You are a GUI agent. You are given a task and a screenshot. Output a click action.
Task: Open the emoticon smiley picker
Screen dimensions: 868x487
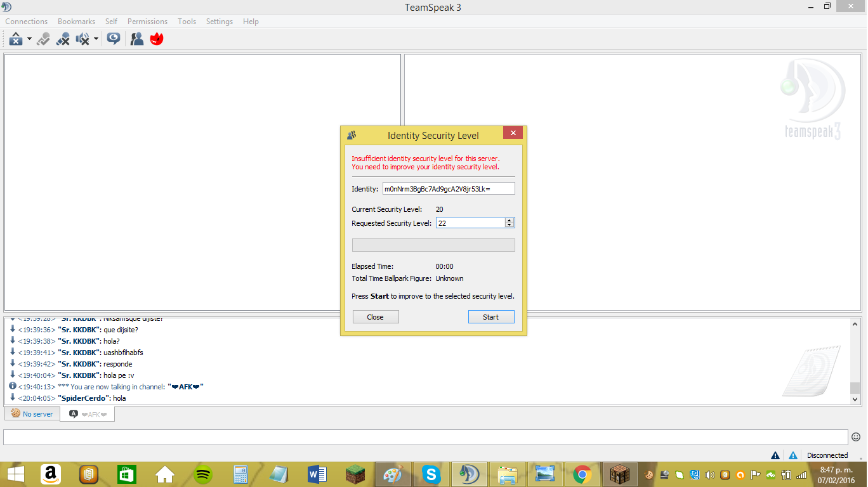(x=856, y=437)
